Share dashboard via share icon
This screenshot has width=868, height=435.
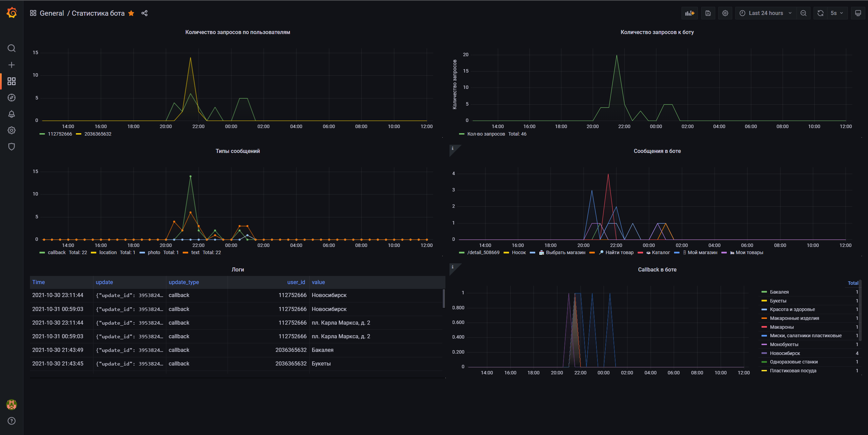tap(144, 13)
